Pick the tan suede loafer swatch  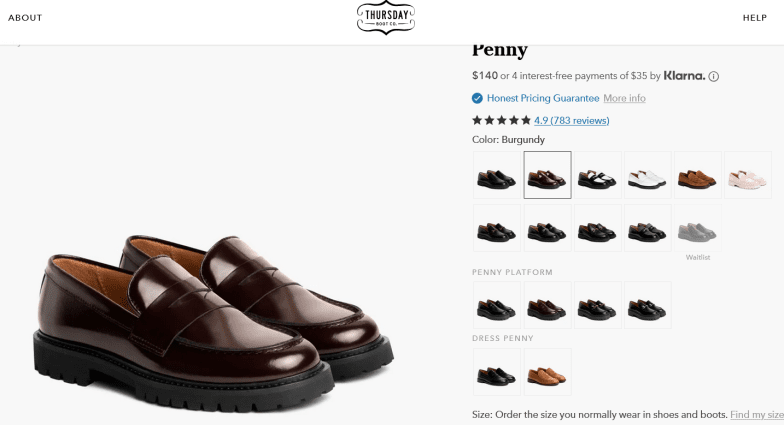click(x=697, y=175)
